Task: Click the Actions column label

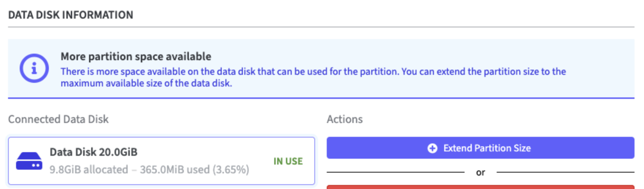Action: click(x=345, y=119)
